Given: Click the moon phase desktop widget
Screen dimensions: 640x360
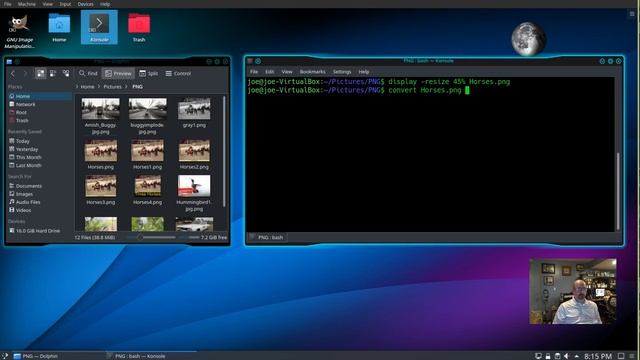Looking at the screenshot, I should coord(528,39).
